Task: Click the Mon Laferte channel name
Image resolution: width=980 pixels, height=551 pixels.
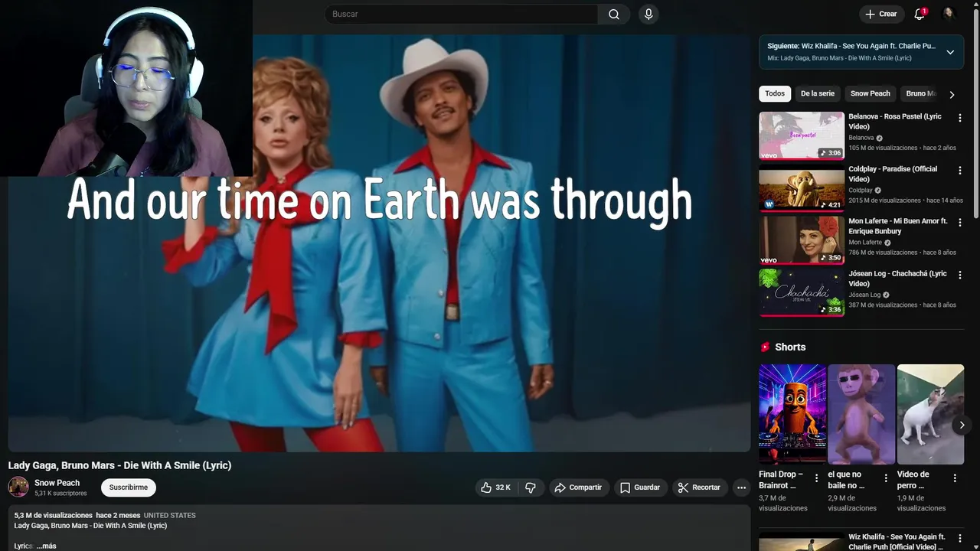Action: point(865,243)
